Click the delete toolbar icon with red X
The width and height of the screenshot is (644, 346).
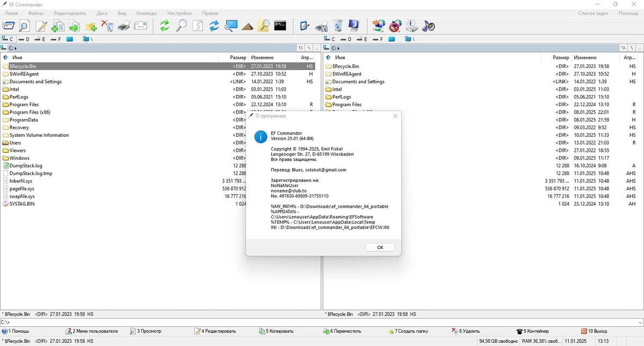click(107, 25)
